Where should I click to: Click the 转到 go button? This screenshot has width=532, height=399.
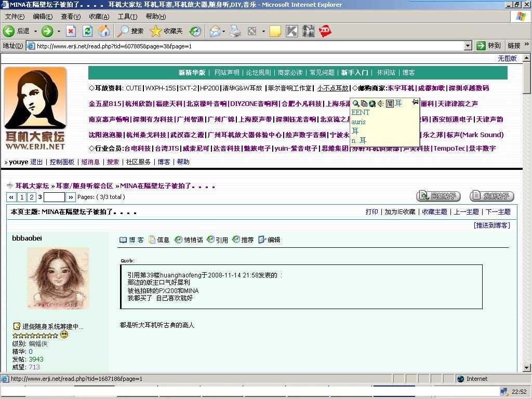coord(488,46)
